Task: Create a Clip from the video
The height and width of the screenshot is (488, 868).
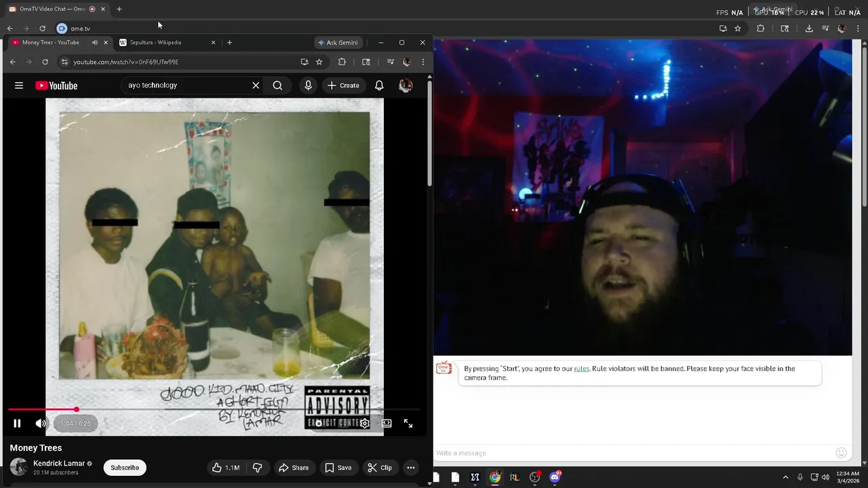Action: pos(380,468)
